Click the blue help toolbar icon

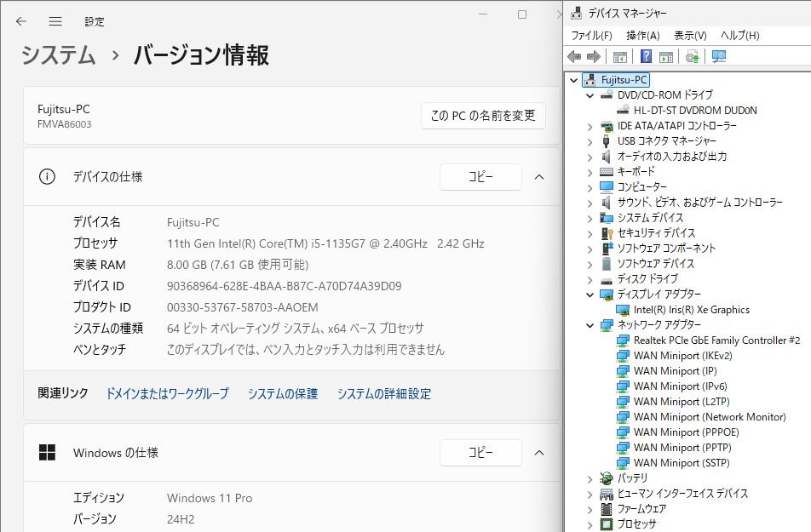click(646, 56)
